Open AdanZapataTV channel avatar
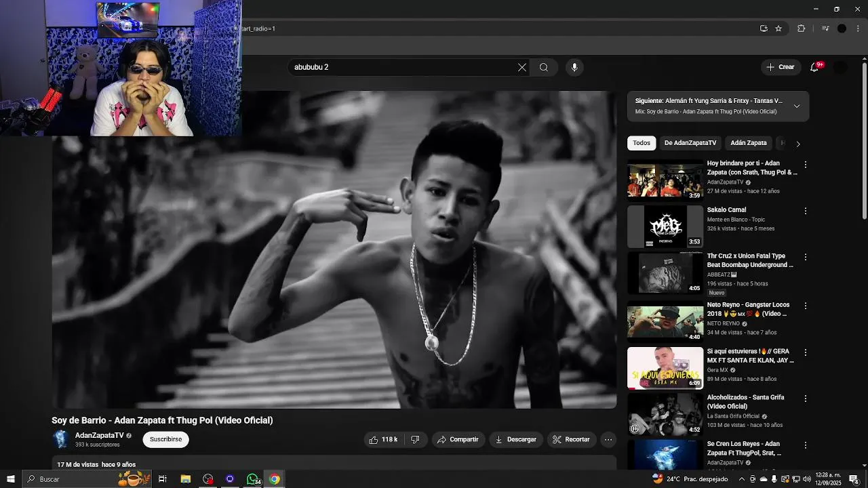This screenshot has width=868, height=488. click(61, 439)
